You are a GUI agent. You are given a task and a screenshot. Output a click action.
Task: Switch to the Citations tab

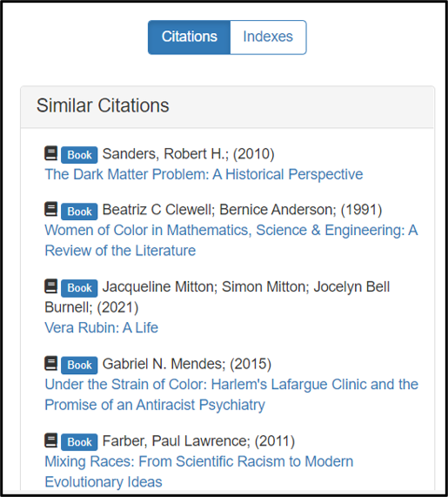pos(189,37)
